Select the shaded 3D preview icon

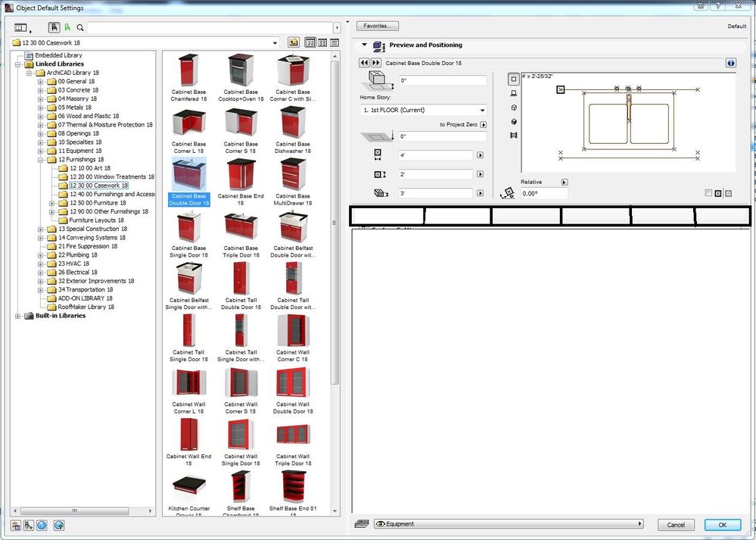514,121
